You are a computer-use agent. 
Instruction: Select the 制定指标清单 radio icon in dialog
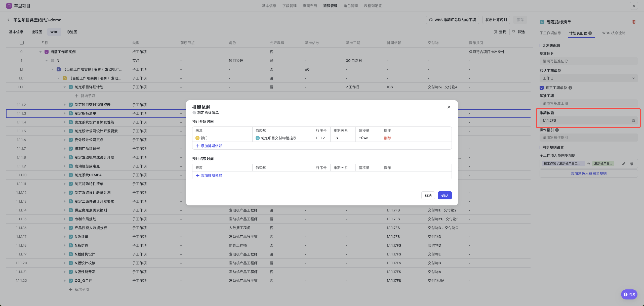194,113
